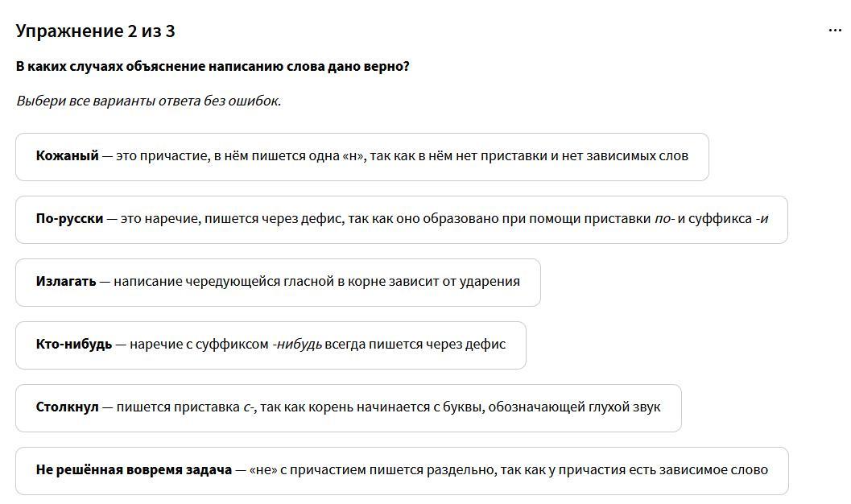Click the bold word По-русски
The height and width of the screenshot is (504, 851).
(69, 219)
